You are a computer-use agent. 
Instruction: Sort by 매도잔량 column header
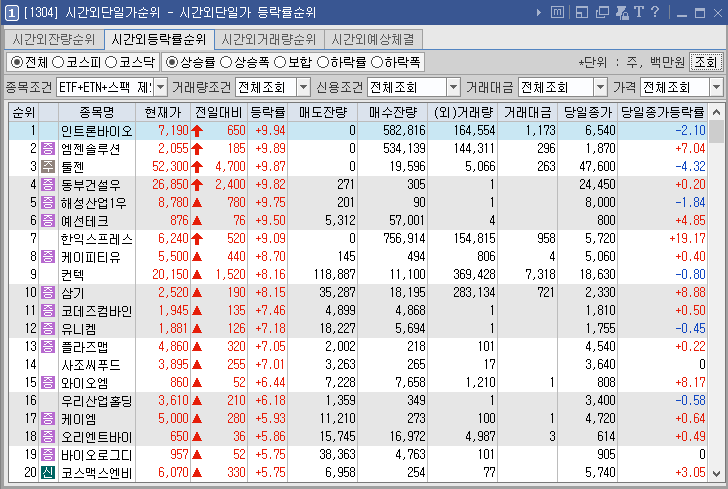(323, 112)
